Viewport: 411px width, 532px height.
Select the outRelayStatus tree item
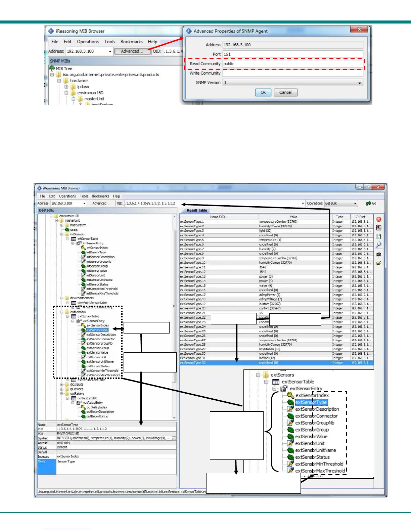tap(97, 416)
